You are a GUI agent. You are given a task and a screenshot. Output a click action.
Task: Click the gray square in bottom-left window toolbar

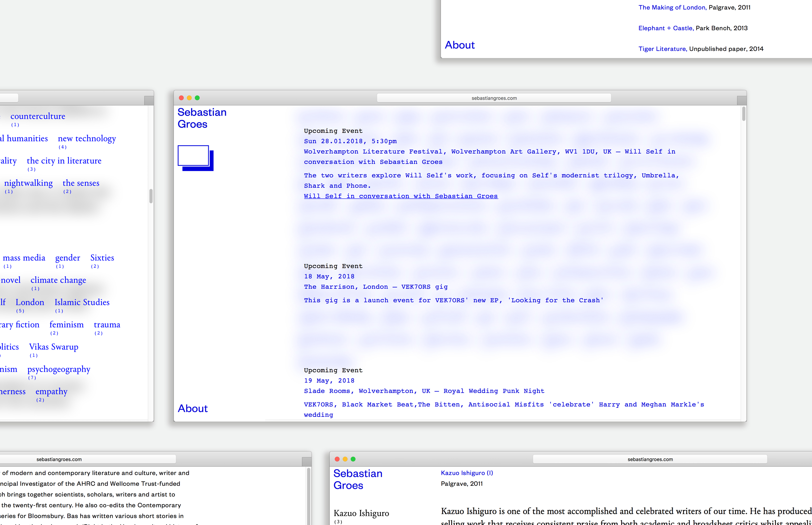[306, 462]
